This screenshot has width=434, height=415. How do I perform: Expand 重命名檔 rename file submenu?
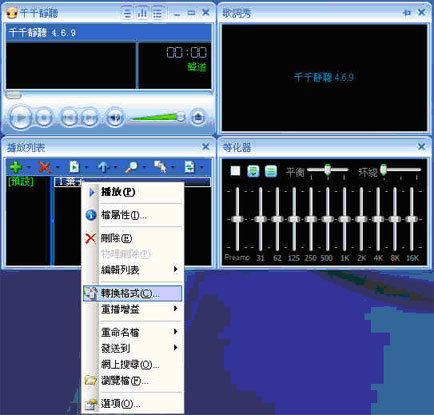click(133, 332)
